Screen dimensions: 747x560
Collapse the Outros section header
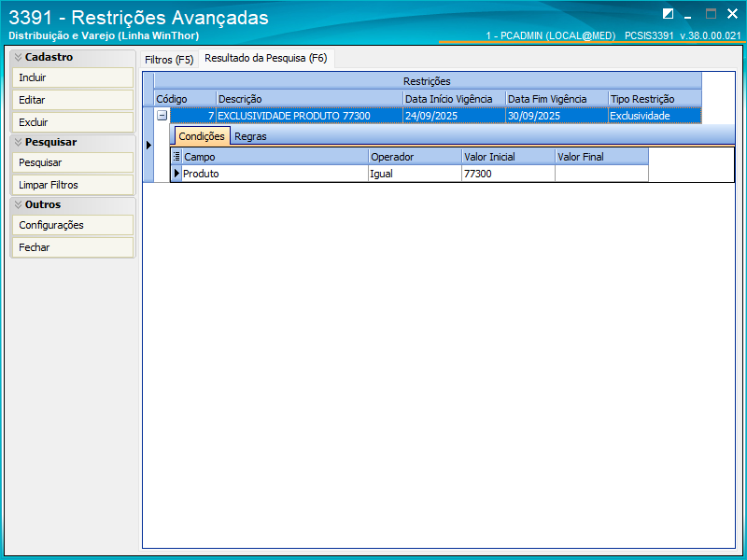[73, 204]
